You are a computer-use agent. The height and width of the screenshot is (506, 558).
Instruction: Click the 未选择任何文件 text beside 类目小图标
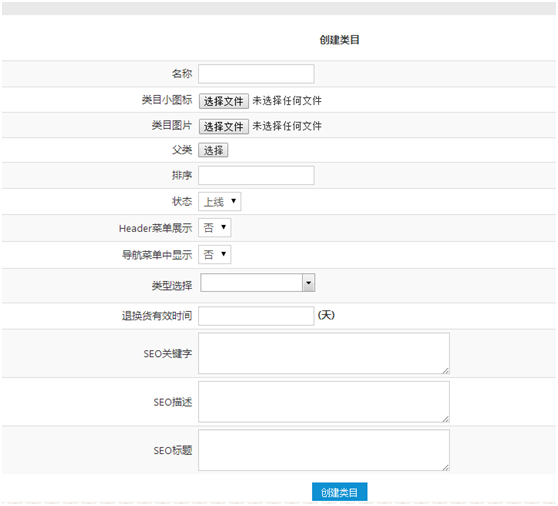click(x=287, y=101)
